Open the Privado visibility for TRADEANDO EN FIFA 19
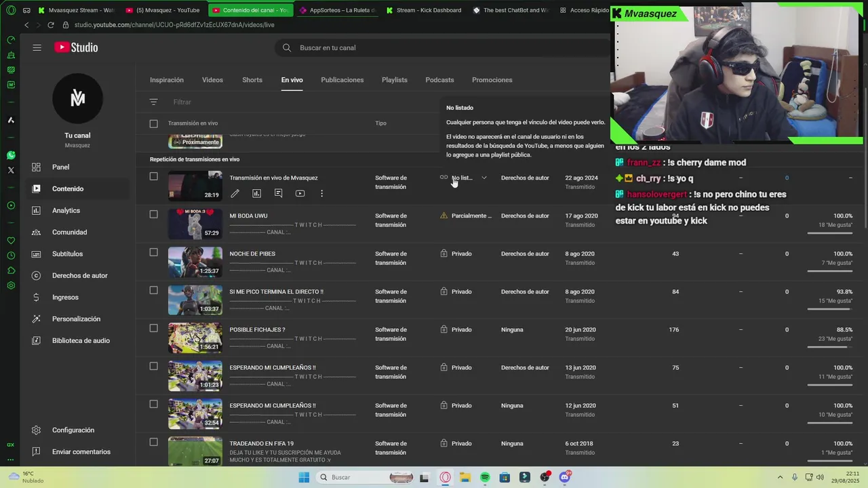This screenshot has height=488, width=868. tap(456, 443)
